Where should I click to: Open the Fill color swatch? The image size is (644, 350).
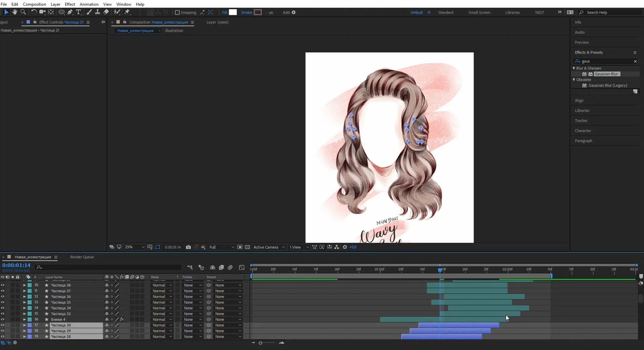click(233, 12)
